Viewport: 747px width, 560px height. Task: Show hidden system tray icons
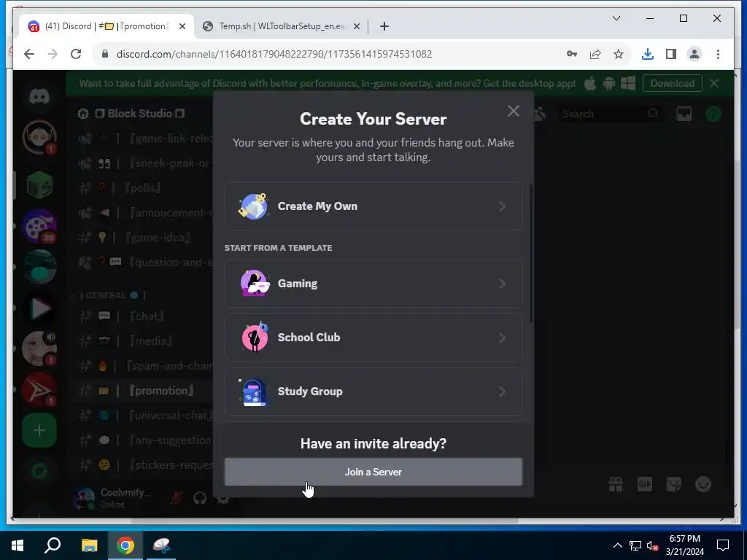tap(617, 545)
